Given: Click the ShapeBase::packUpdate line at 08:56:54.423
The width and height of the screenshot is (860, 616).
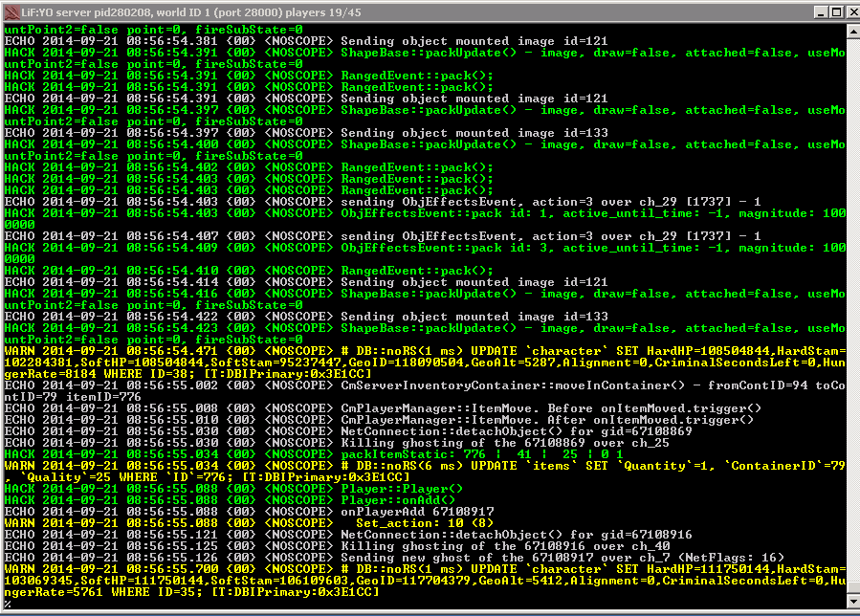Looking at the screenshot, I should (x=425, y=329).
